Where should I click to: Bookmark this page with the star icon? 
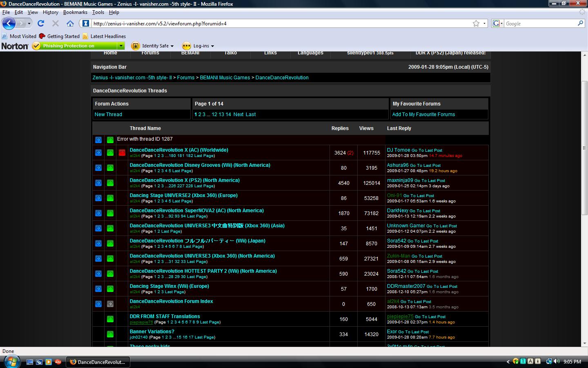(476, 23)
